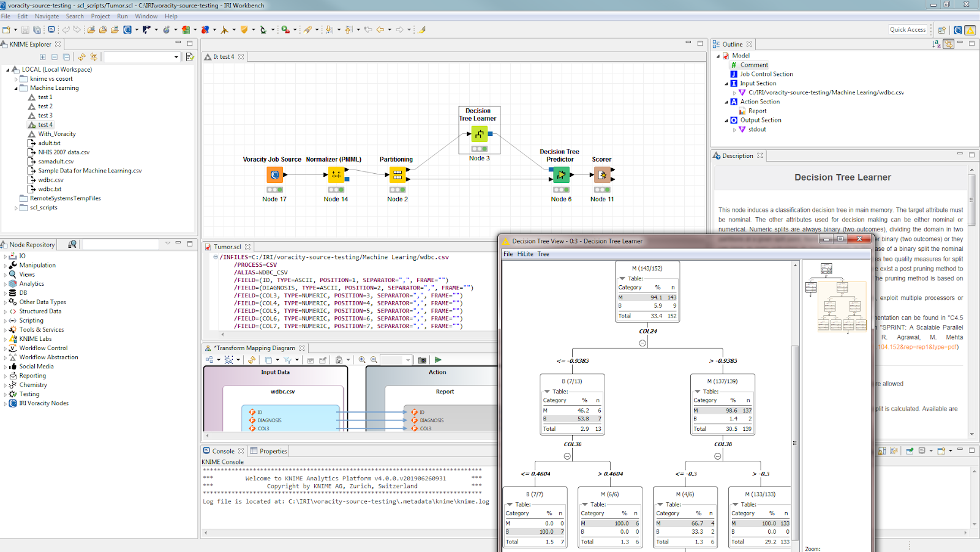This screenshot has height=552, width=980.
Task: Toggle Table section of B (7/7) node
Action: (x=510, y=505)
